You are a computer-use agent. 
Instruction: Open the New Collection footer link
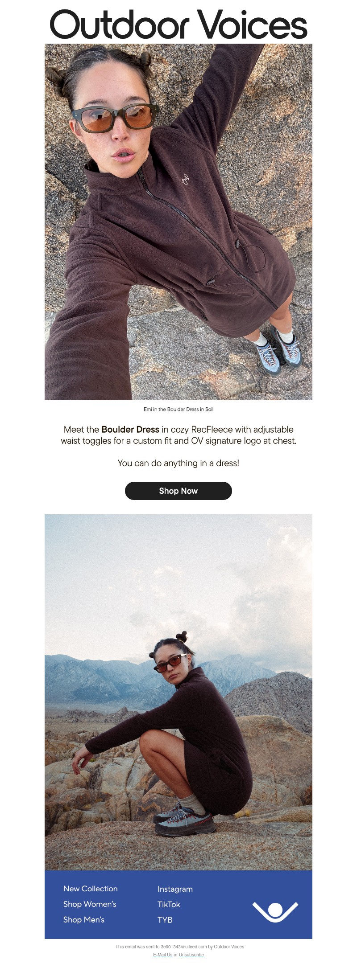point(91,889)
